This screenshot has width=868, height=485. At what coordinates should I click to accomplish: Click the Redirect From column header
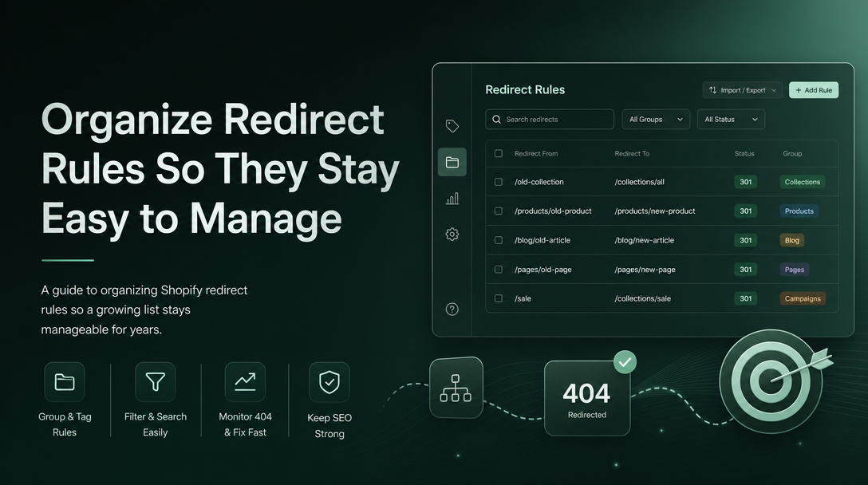coord(536,153)
